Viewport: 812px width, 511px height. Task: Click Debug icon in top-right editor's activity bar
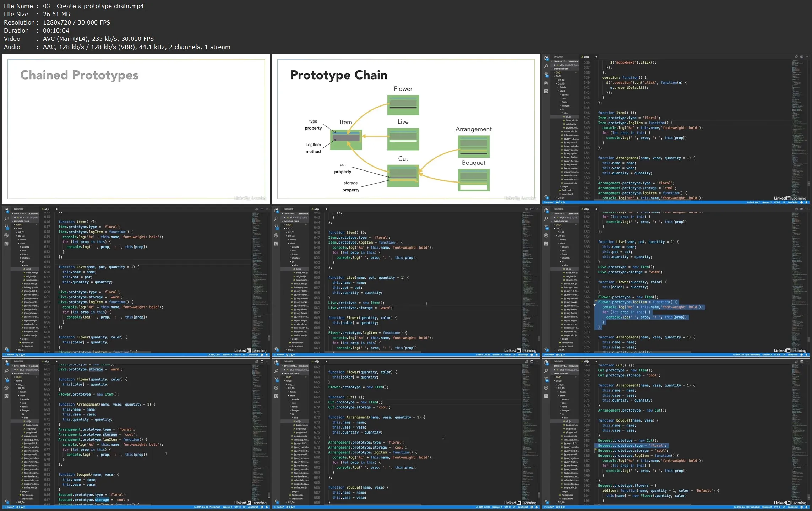click(546, 83)
